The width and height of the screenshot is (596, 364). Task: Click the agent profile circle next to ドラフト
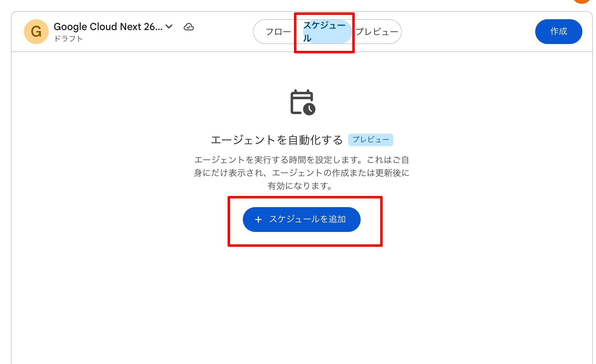(36, 31)
